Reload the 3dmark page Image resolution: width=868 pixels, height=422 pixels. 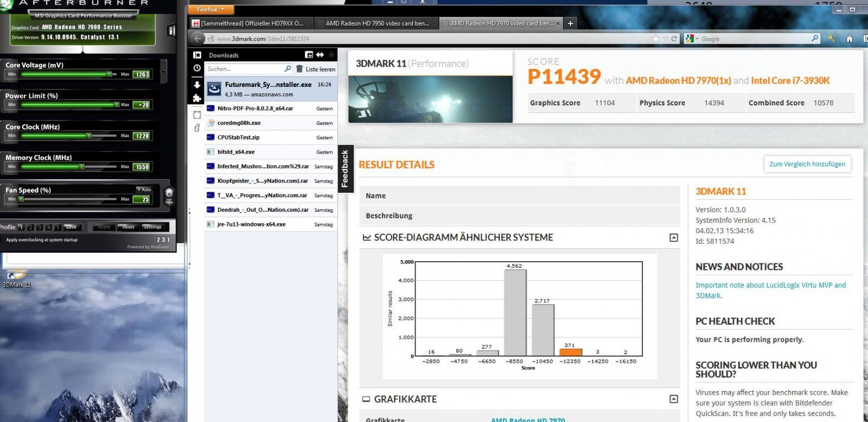pyautogui.click(x=674, y=39)
